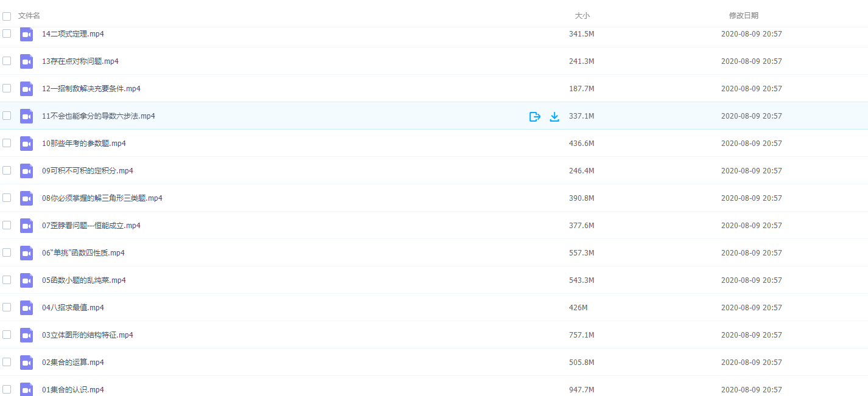Image resolution: width=868 pixels, height=396 pixels.
Task: Sort the list by 文件名 column header
Action: [x=29, y=16]
